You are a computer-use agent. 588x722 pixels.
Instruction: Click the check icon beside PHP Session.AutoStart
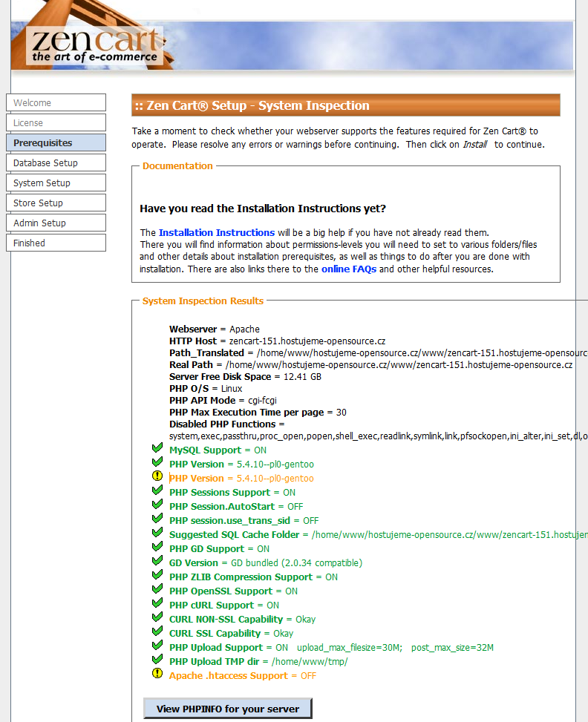pos(157,504)
